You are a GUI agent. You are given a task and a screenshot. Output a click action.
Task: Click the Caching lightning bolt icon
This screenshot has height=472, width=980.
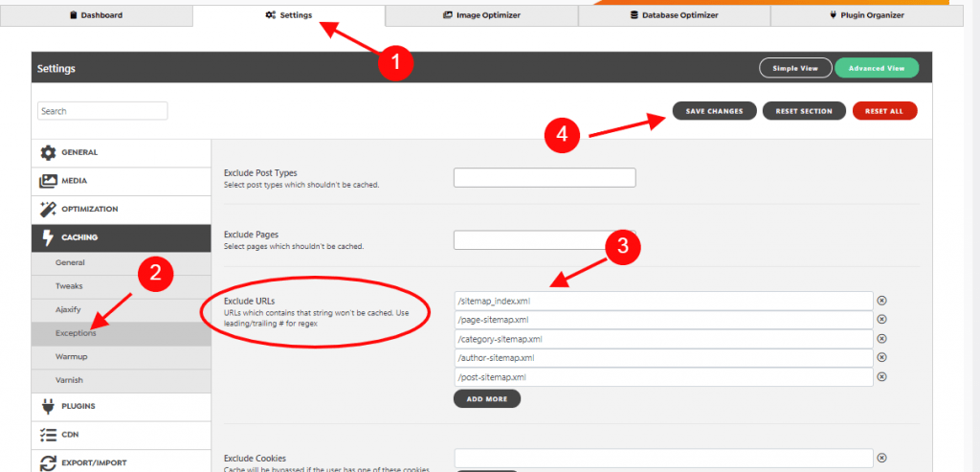[x=48, y=237]
